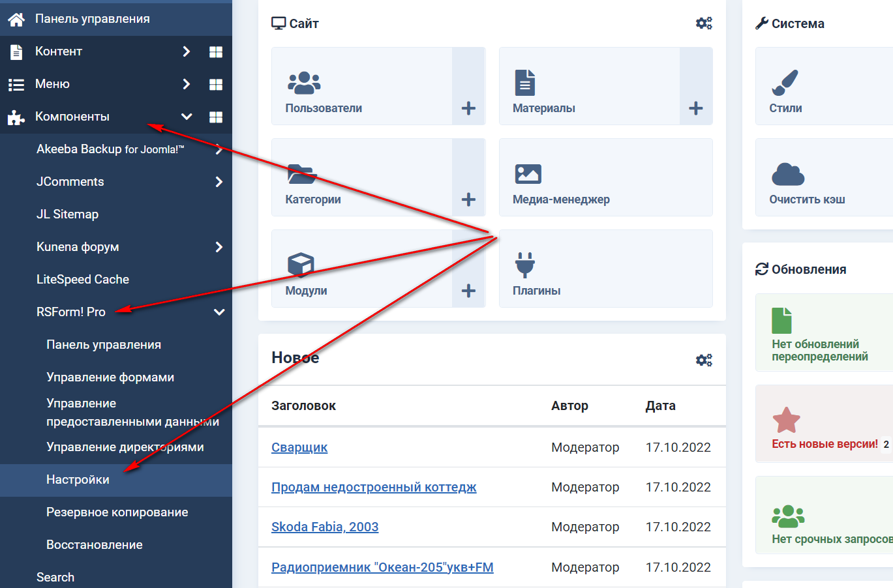
Task: Click the Plugins (Плагины) plug icon
Action: (524, 265)
